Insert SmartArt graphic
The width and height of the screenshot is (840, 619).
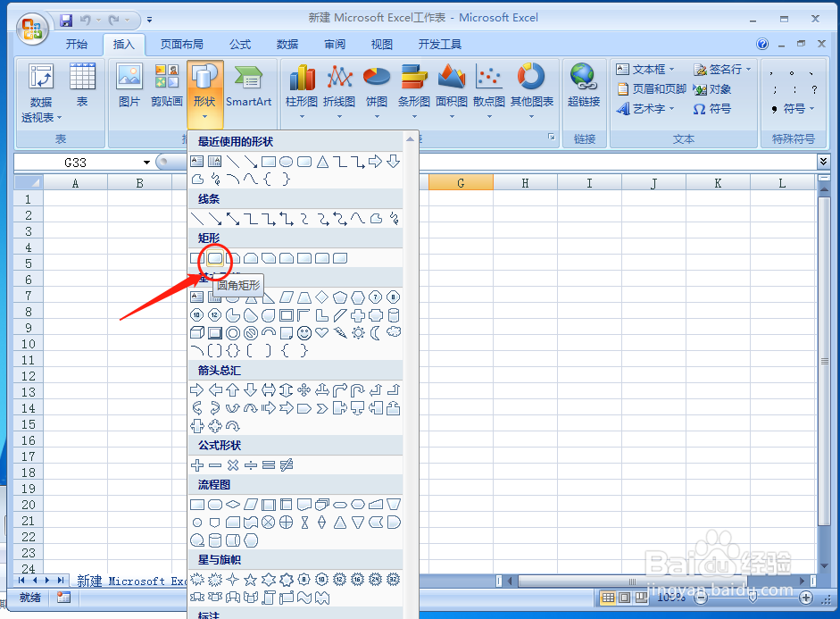click(x=248, y=86)
